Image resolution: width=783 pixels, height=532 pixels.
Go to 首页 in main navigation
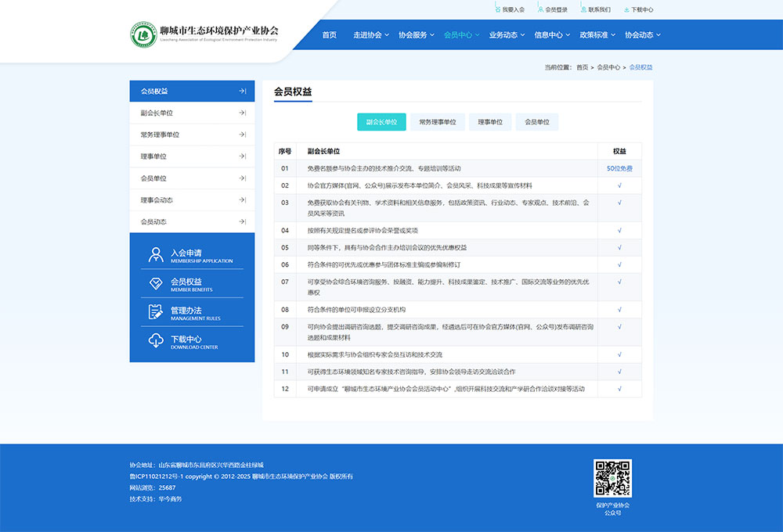point(330,35)
